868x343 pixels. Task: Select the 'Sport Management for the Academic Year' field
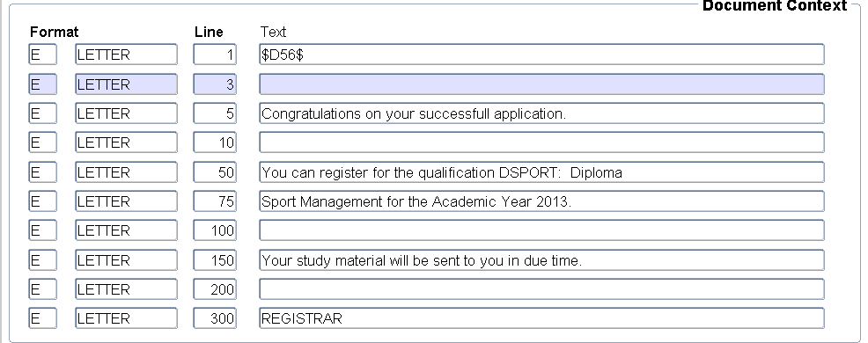click(x=541, y=201)
